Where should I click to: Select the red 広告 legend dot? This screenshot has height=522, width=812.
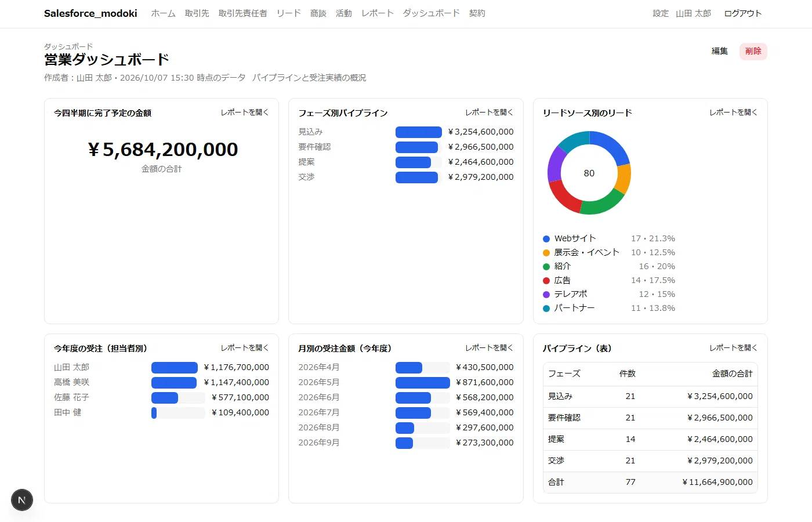point(546,281)
